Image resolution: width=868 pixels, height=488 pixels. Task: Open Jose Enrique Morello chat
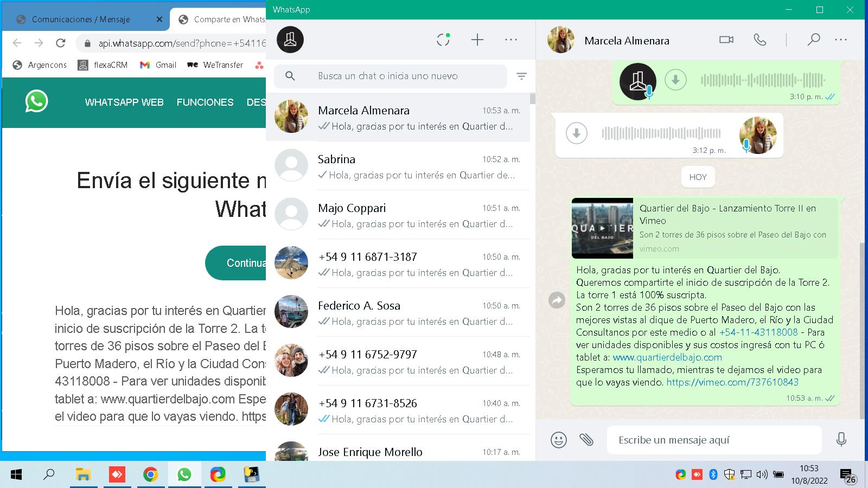398,448
